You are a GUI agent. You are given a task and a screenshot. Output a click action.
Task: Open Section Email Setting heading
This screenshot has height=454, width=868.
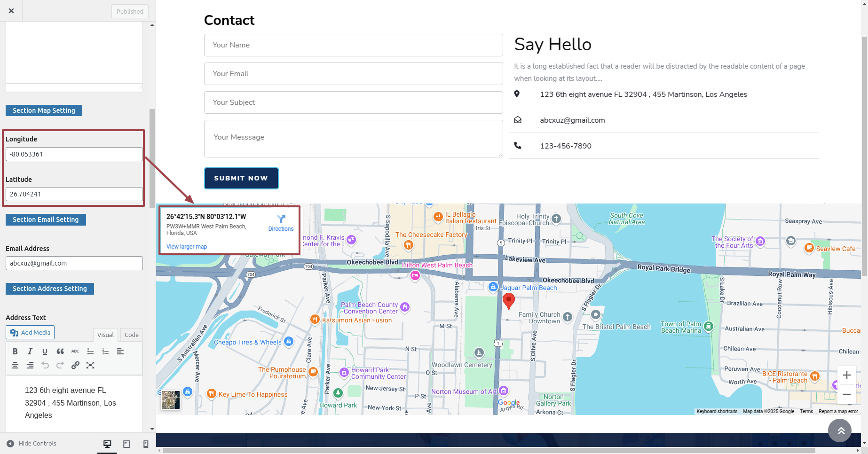46,219
